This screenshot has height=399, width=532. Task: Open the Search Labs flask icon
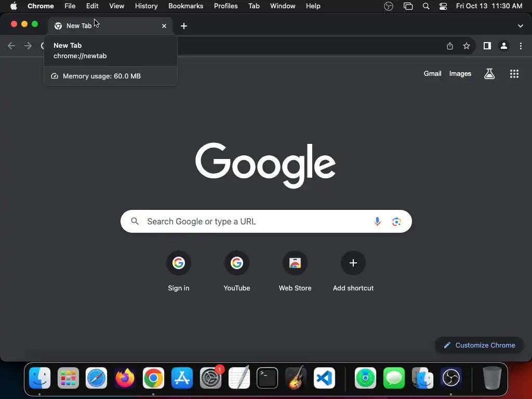pos(489,74)
